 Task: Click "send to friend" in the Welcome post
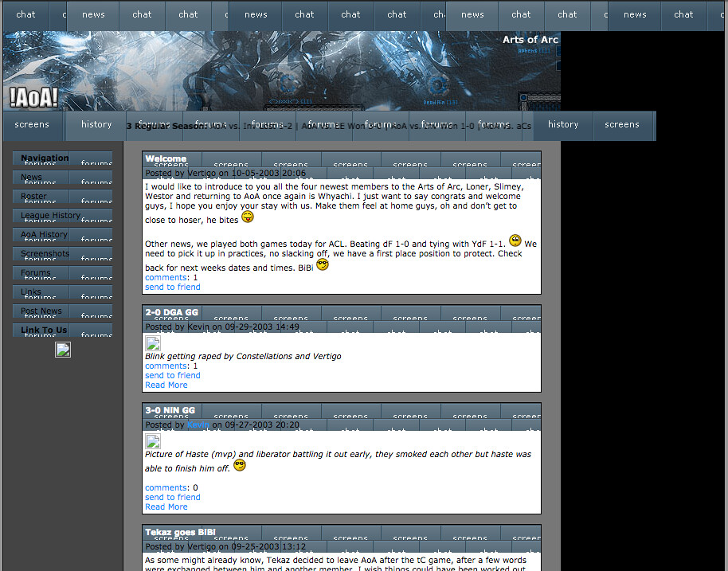[173, 287]
